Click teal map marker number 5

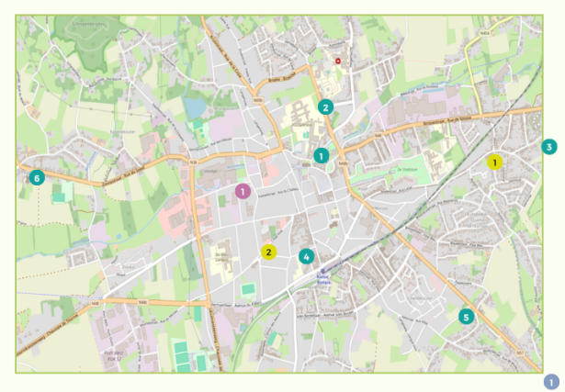click(x=466, y=317)
